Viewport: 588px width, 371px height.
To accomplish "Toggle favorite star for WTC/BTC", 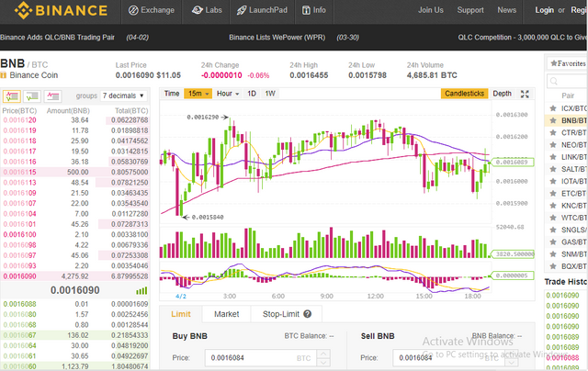I will pyautogui.click(x=553, y=218).
